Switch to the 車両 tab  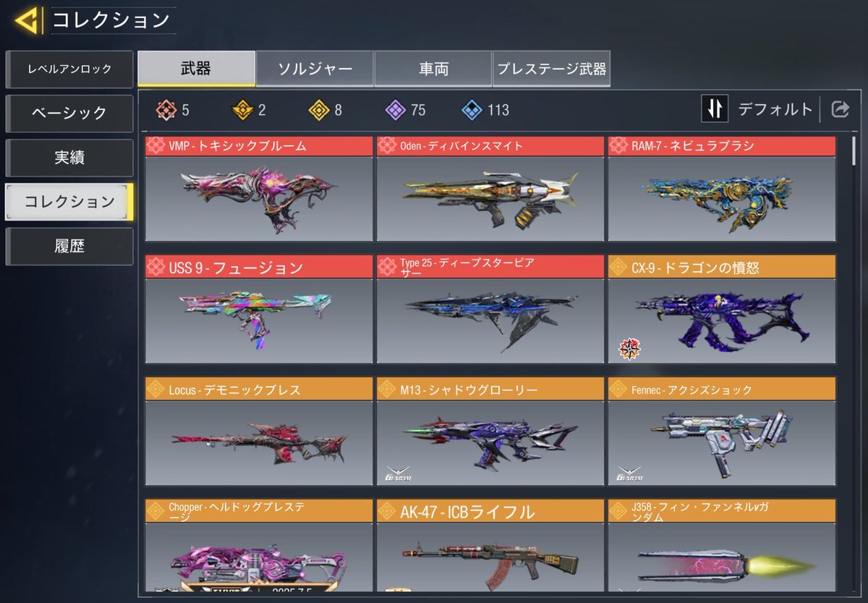point(433,69)
